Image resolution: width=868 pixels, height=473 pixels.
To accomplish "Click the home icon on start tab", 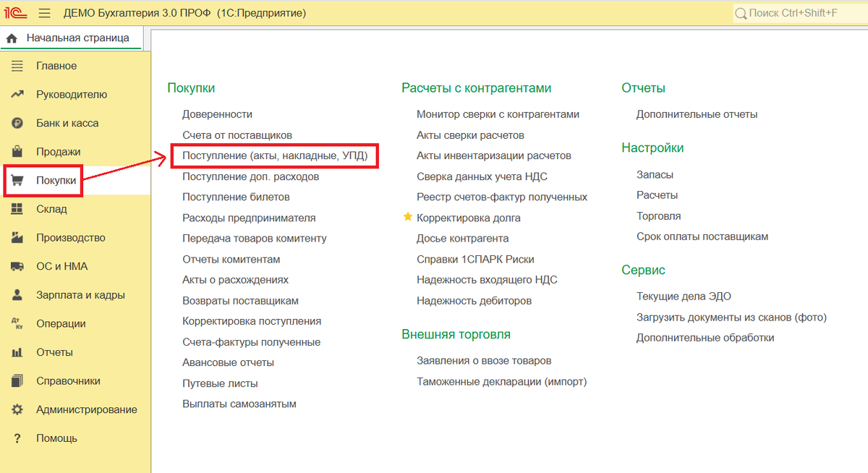I will (12, 38).
